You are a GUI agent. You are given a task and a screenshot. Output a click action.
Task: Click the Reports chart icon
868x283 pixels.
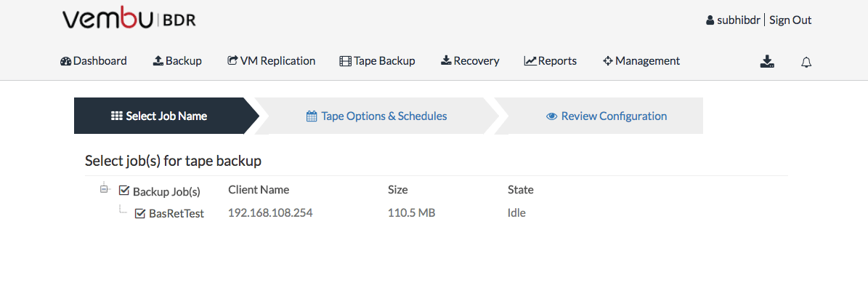coord(530,61)
